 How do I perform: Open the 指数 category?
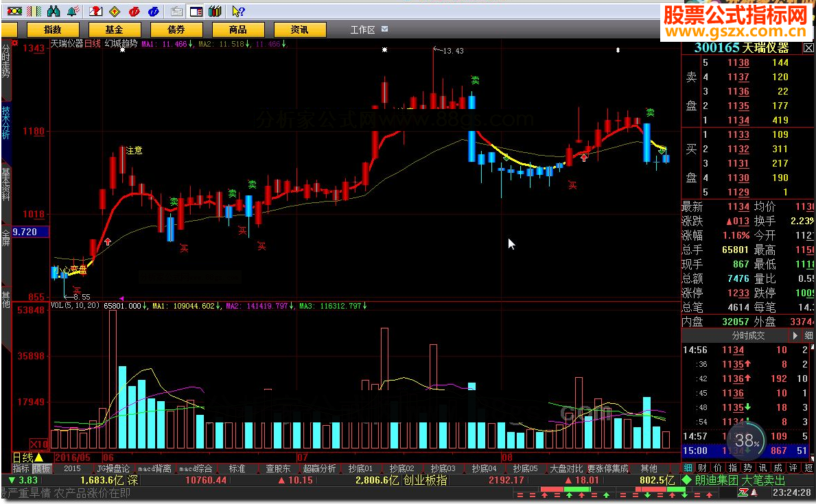point(53,29)
